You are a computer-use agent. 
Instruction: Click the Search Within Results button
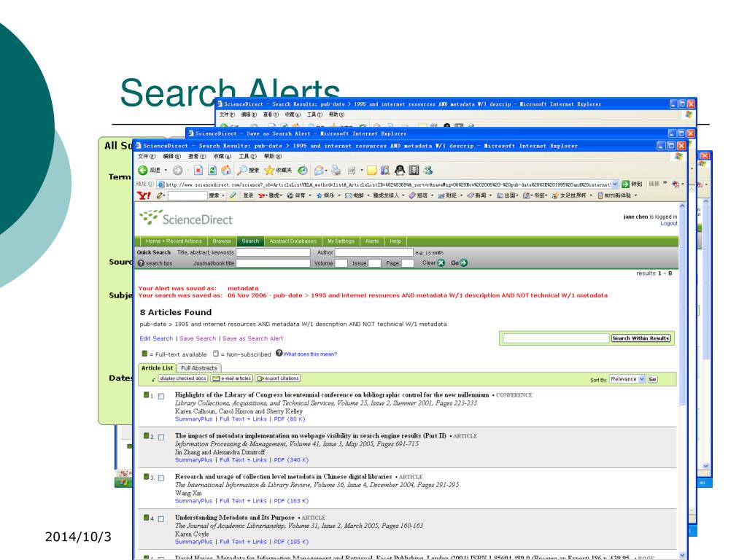click(640, 338)
